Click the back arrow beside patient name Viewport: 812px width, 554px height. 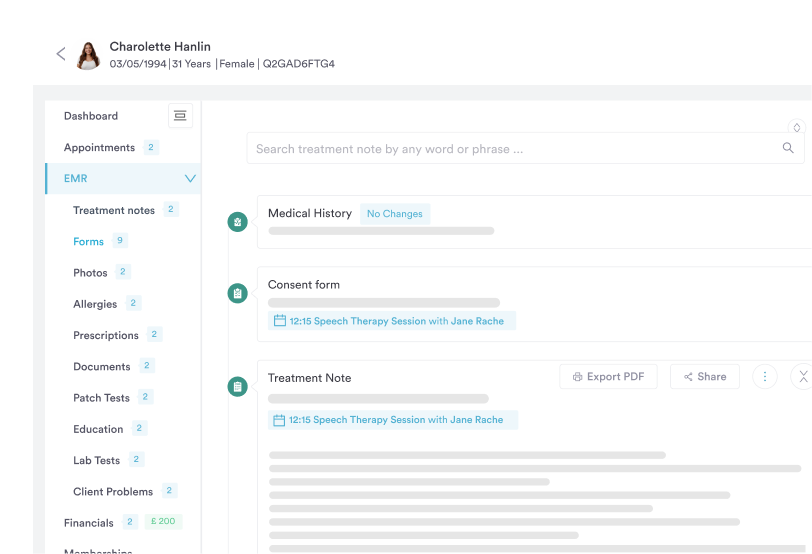click(61, 55)
